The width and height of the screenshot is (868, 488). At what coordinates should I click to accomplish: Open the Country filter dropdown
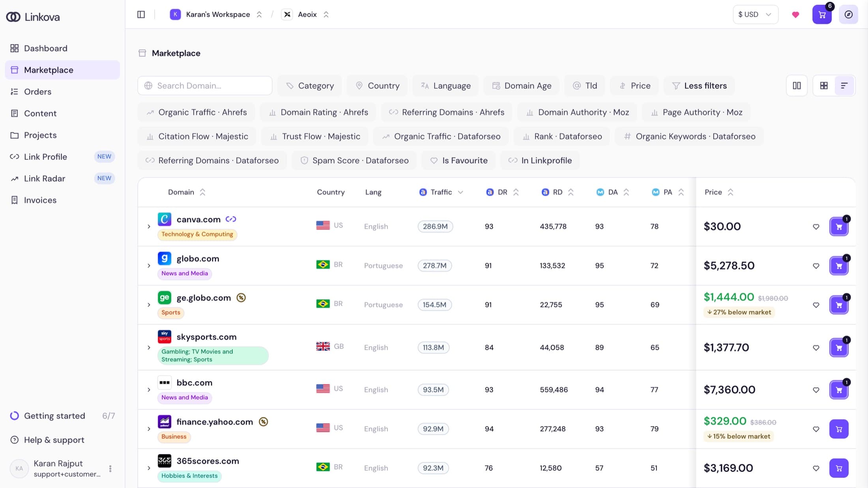click(377, 86)
